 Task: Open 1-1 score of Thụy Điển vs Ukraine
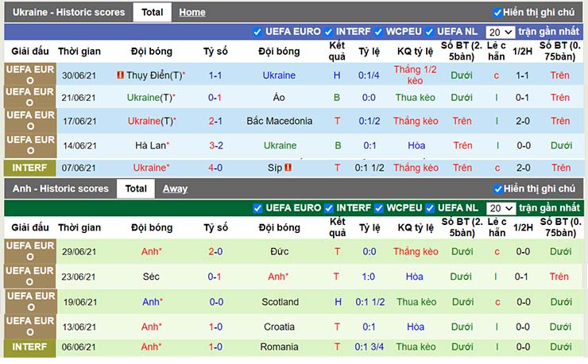[x=215, y=76]
